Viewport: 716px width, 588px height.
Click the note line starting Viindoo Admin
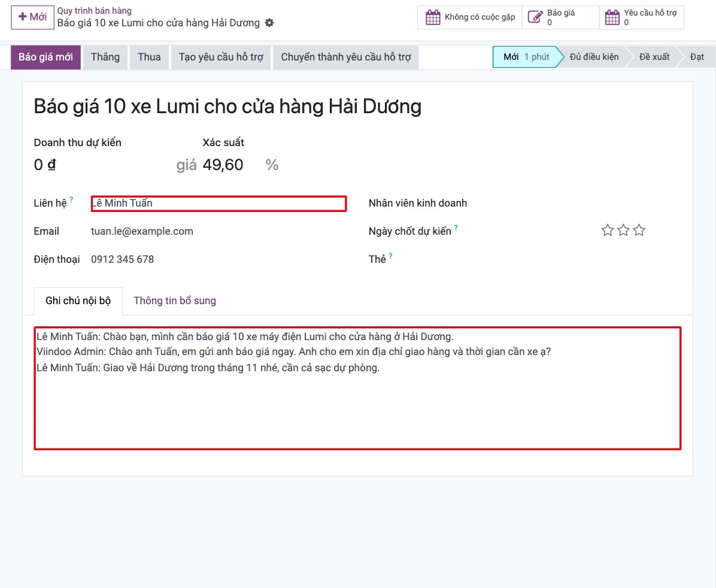coord(293,352)
